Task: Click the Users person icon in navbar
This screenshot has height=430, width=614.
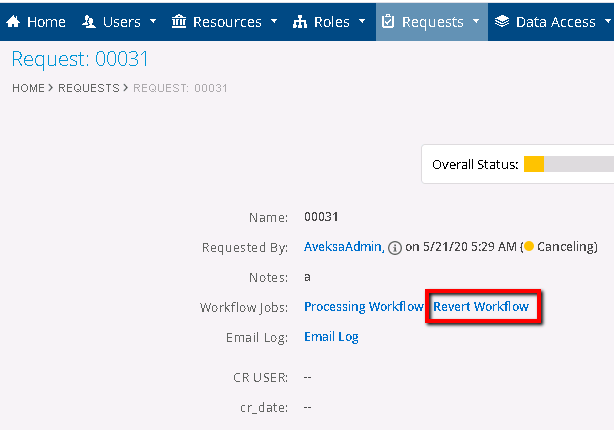Action: click(88, 21)
